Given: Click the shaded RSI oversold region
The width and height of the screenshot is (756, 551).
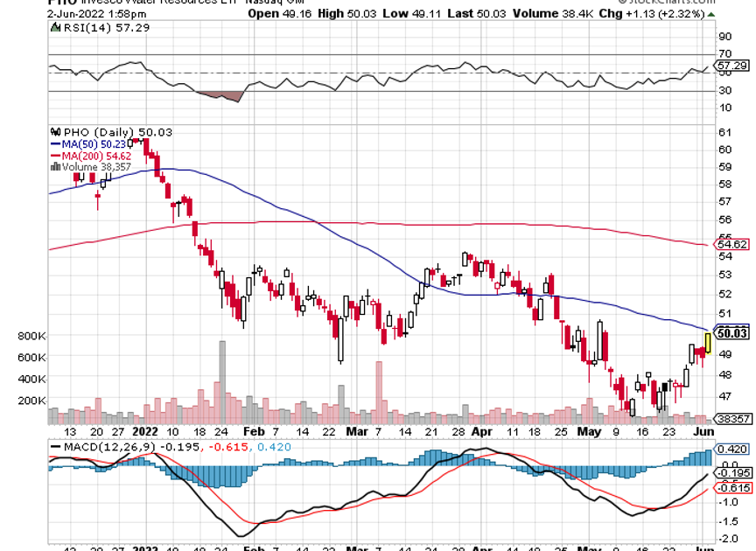Looking at the screenshot, I should (219, 96).
